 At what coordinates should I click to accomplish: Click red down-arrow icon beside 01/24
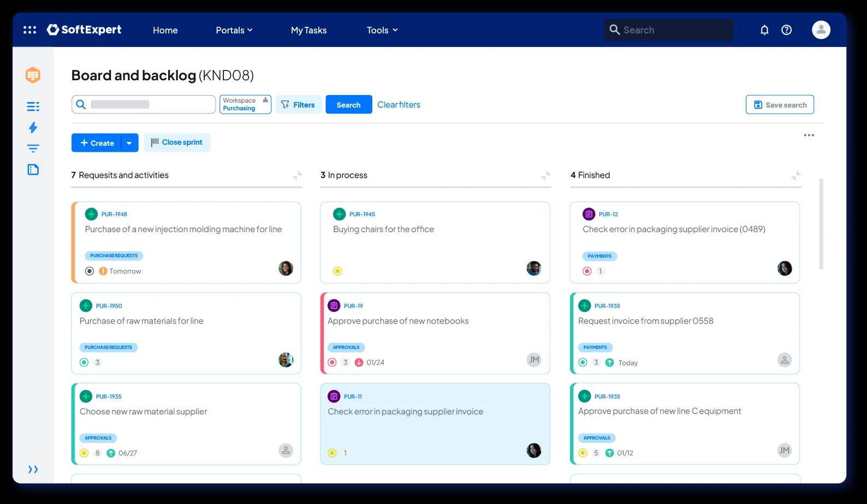pyautogui.click(x=359, y=362)
